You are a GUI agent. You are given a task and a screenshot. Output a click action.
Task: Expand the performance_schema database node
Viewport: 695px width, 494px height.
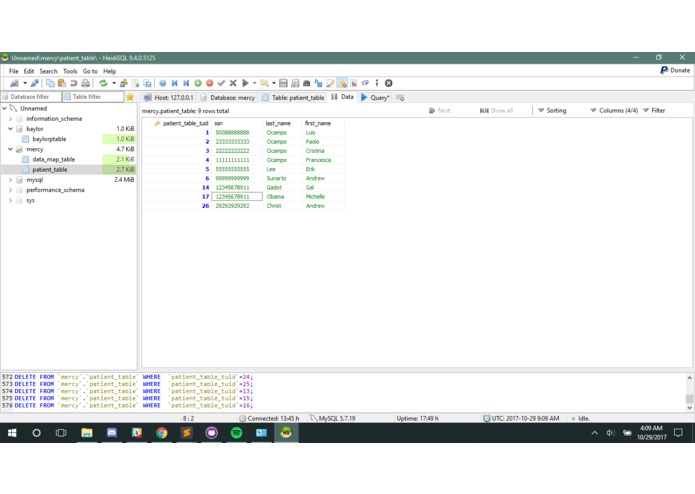coord(11,190)
